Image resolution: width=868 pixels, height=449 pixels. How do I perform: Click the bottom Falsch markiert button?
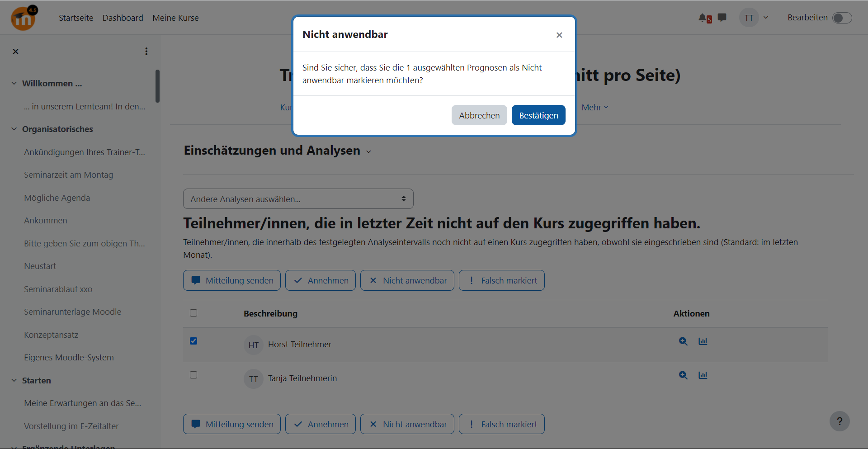pos(502,424)
